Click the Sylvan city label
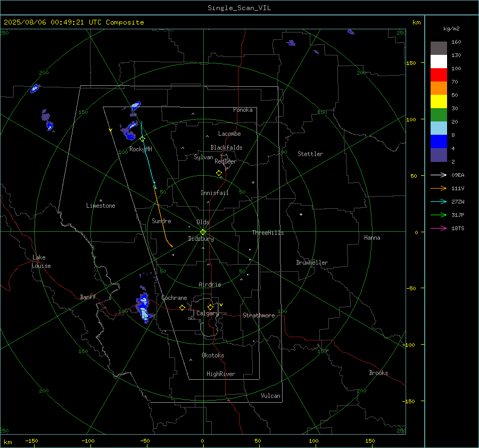 [203, 157]
